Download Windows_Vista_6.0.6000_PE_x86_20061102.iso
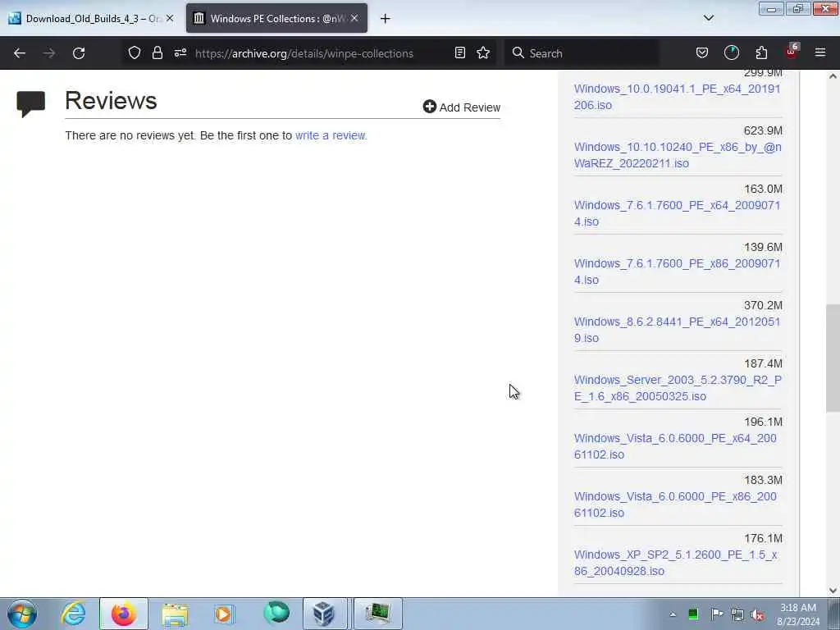The width and height of the screenshot is (840, 630). tap(675, 504)
